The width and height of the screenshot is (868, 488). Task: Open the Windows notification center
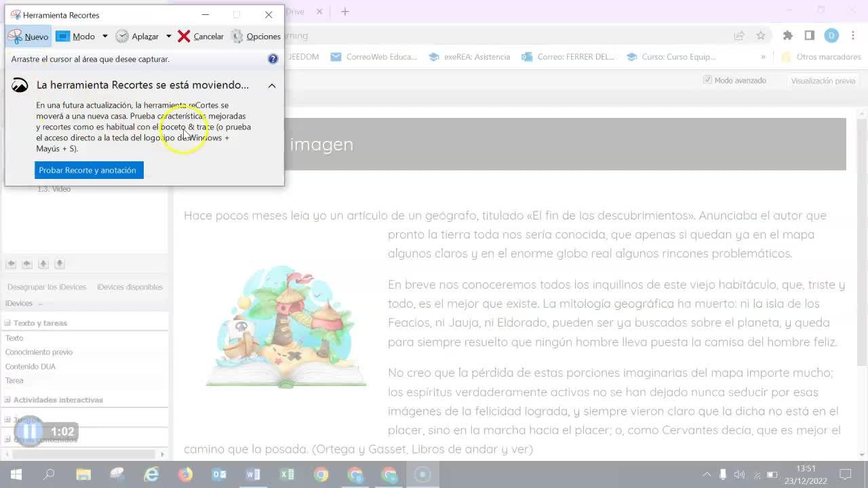tap(846, 474)
